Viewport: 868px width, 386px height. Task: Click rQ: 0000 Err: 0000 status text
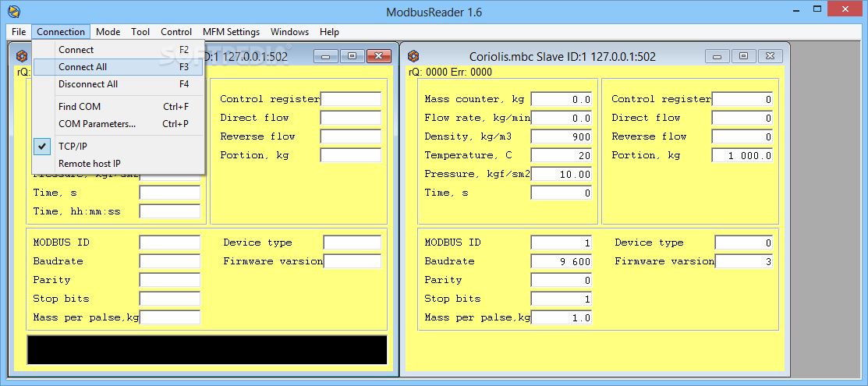click(450, 72)
